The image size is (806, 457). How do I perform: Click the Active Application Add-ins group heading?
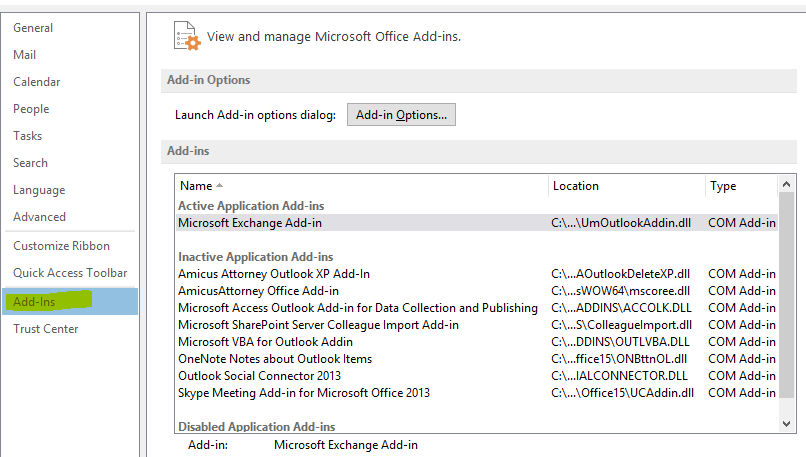[x=251, y=206]
